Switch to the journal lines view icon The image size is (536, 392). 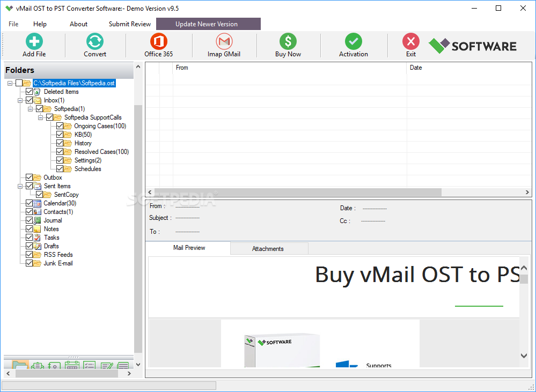click(123, 365)
